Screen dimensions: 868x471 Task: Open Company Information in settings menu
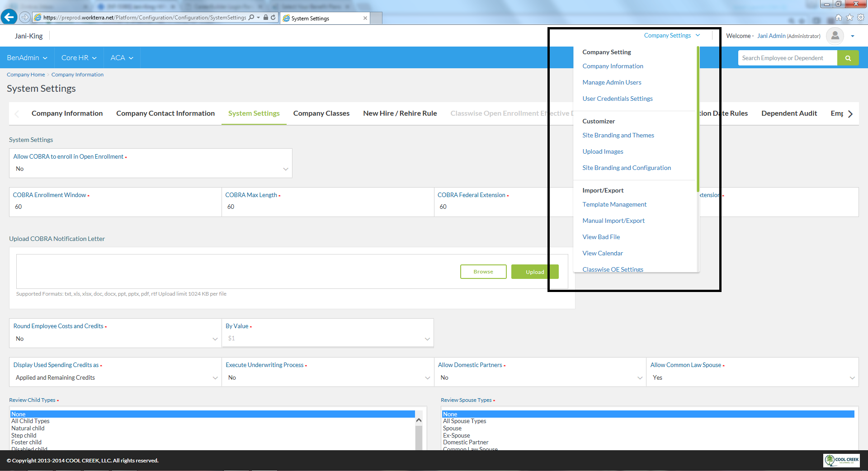click(x=613, y=66)
